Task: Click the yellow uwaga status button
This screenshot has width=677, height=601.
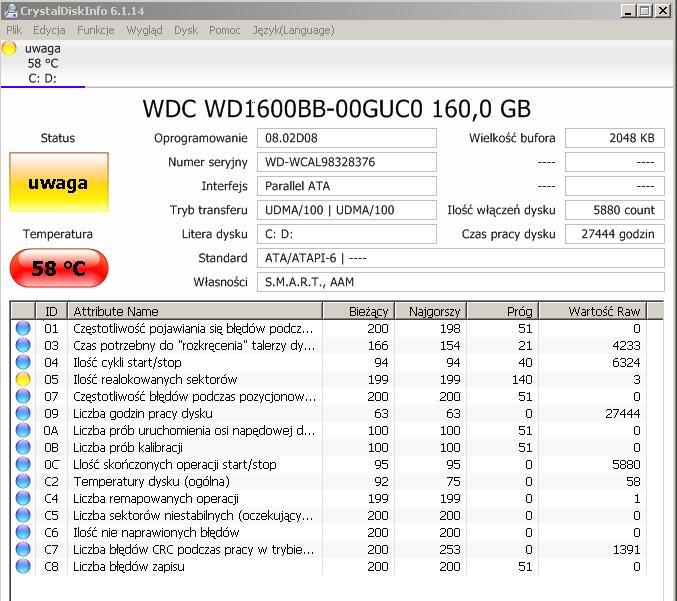Action: tap(59, 182)
